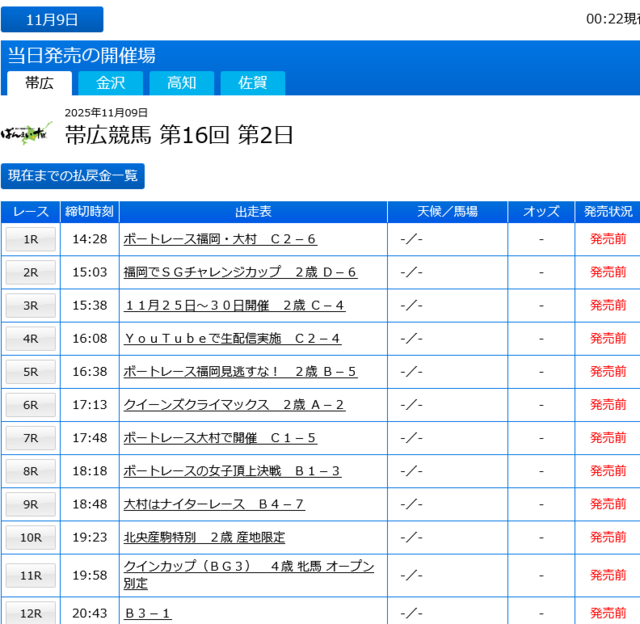This screenshot has height=624, width=640.
Task: Switch to the 金沢 venue tab
Action: click(x=110, y=83)
